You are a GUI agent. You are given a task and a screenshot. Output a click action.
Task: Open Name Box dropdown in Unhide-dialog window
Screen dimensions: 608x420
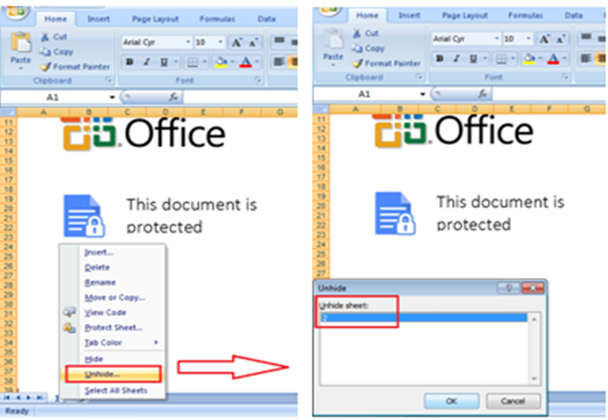click(422, 94)
